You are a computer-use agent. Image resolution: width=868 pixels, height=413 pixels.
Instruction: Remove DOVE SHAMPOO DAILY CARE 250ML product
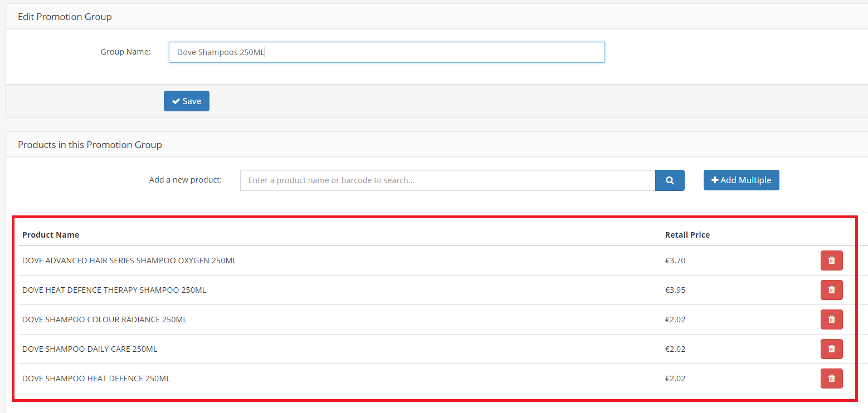coord(831,349)
